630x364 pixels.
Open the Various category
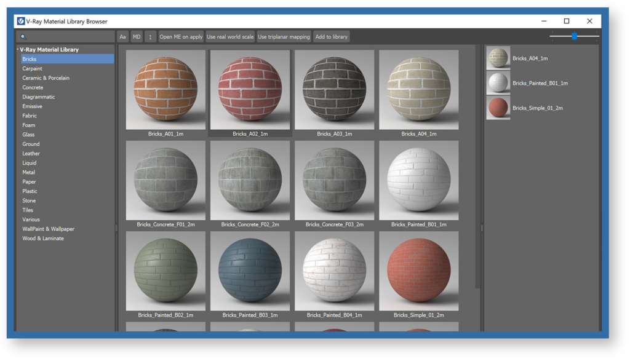click(31, 220)
